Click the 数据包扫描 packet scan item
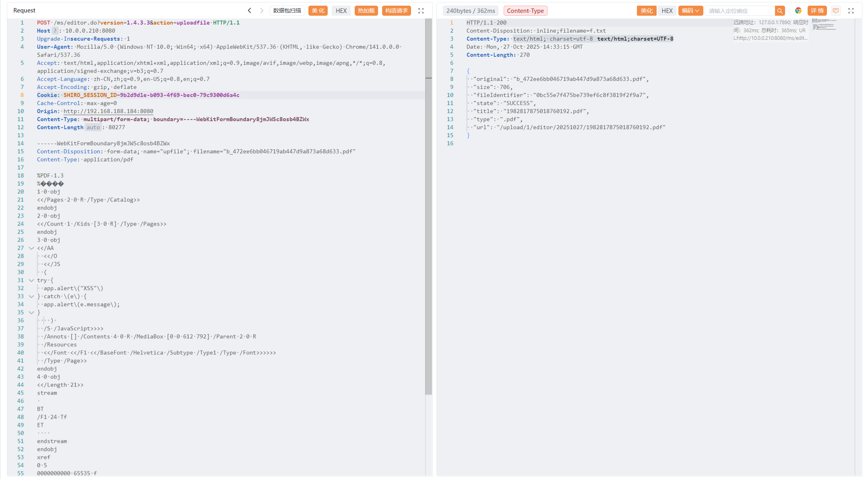The width and height of the screenshot is (868, 479). point(287,11)
